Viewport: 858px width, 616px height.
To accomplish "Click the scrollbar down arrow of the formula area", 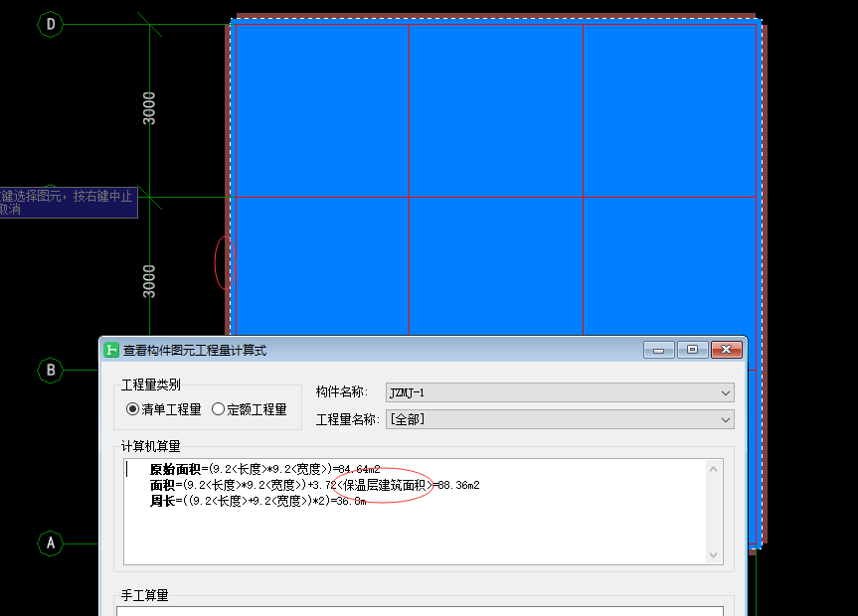I will [714, 554].
